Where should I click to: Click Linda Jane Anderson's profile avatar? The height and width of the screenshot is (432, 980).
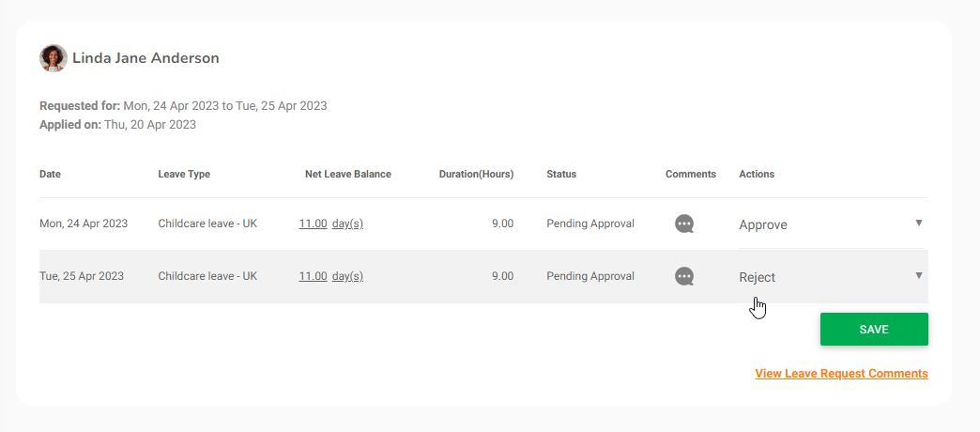tap(53, 58)
